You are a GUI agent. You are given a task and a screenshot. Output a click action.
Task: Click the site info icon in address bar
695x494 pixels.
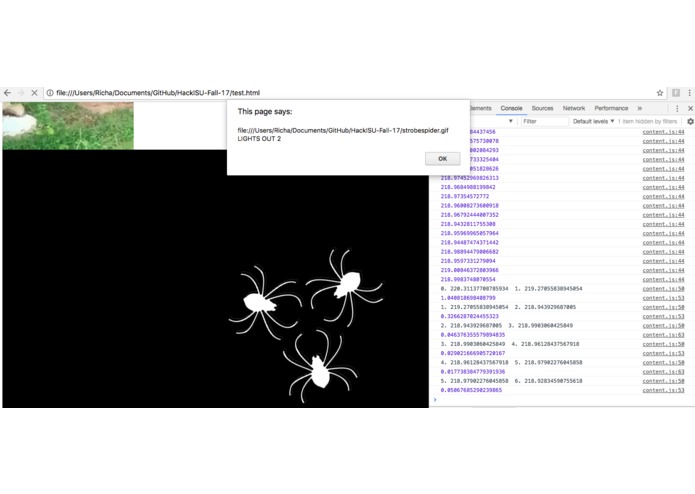pos(50,93)
